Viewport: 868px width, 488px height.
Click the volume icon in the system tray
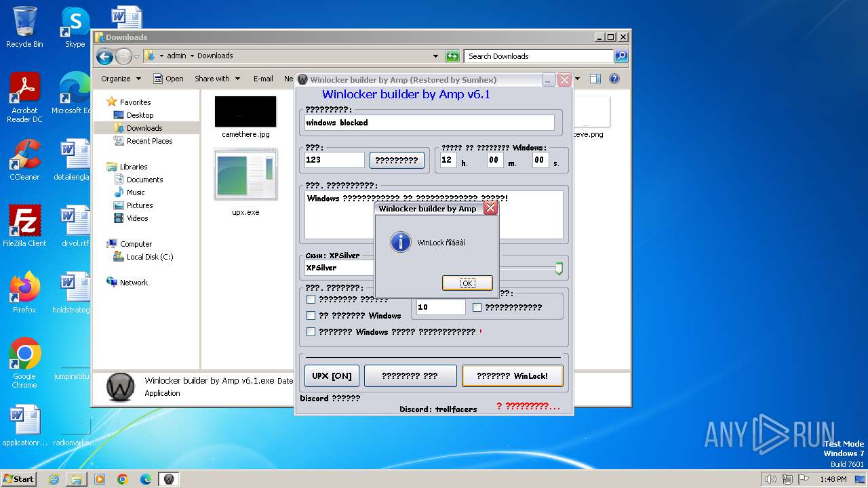[x=771, y=479]
